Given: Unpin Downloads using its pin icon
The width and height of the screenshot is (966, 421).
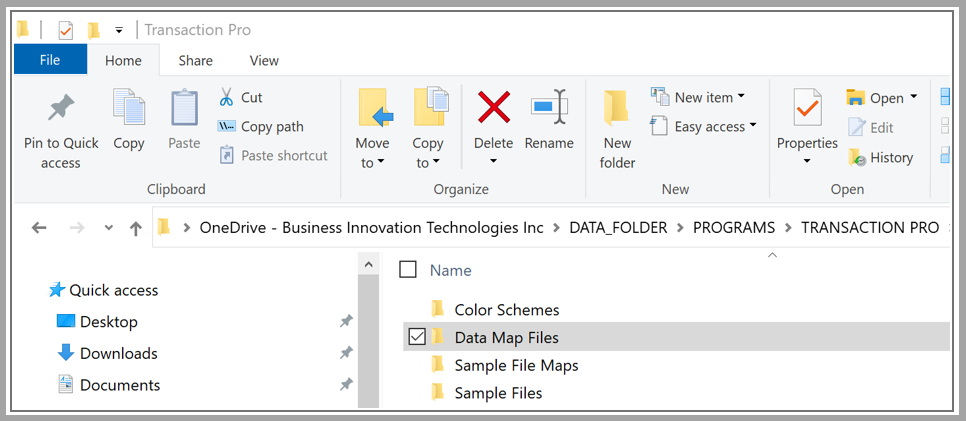Looking at the screenshot, I should coord(346,353).
